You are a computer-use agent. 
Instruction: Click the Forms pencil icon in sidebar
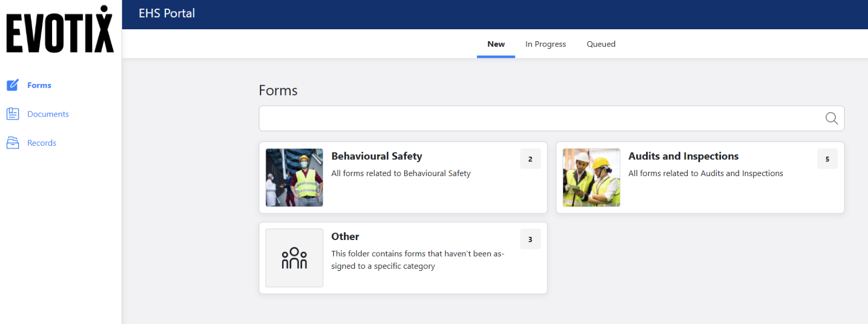(x=12, y=85)
